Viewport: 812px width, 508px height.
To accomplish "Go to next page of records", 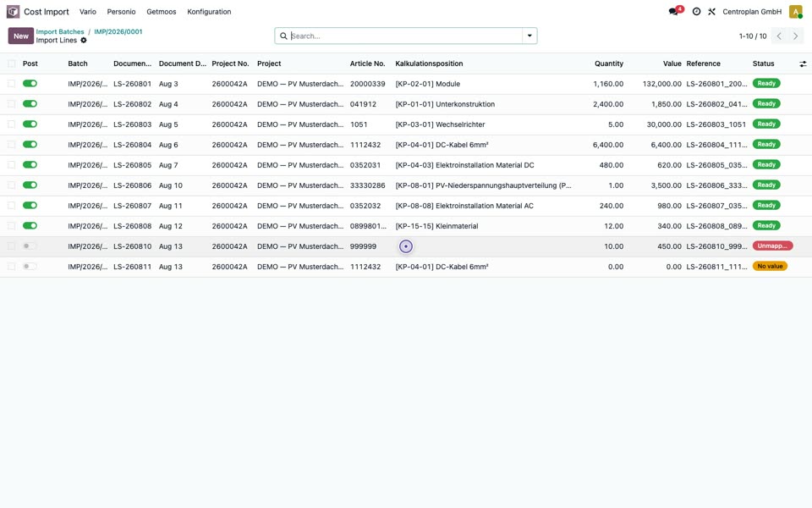I will [795, 36].
